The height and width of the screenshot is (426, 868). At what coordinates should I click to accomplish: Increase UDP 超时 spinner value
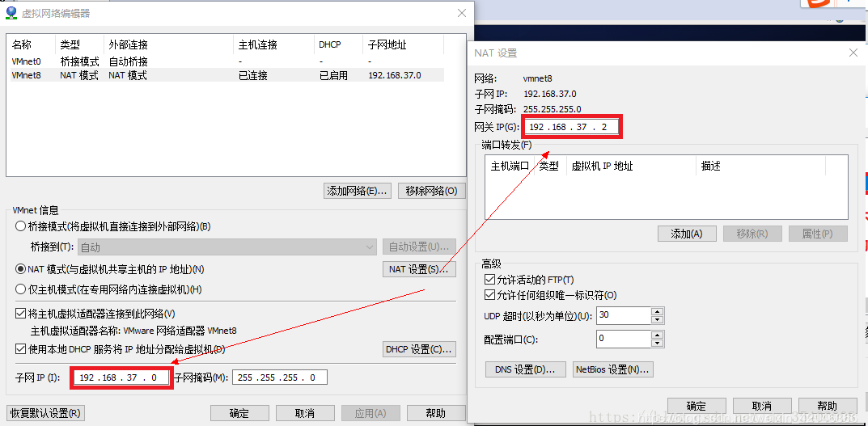point(657,311)
